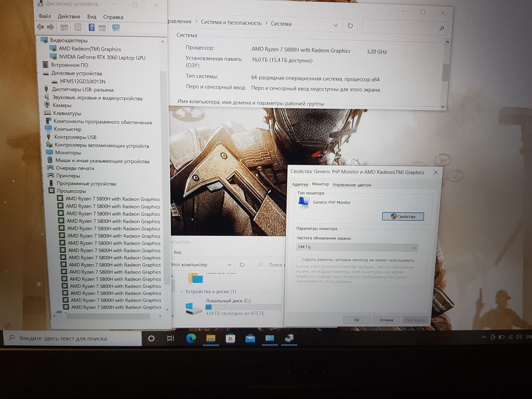Image resolution: width=532 pixels, height=399 pixels.
Task: Open the Mail app from the taskbar
Action: tap(250, 338)
